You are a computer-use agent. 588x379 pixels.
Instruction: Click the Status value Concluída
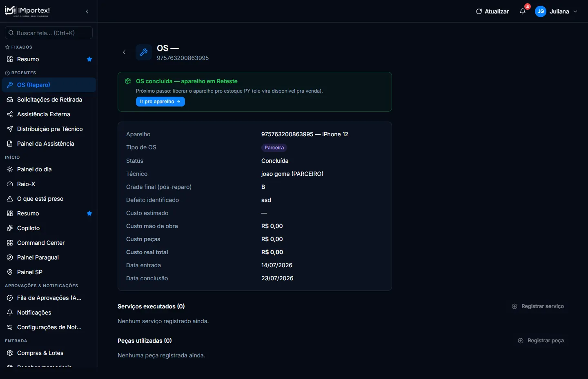pos(275,161)
